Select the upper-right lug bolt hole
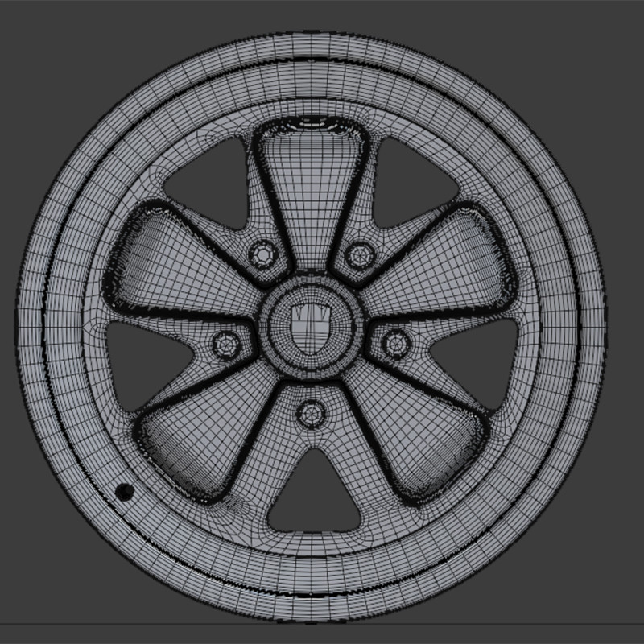 tap(357, 256)
